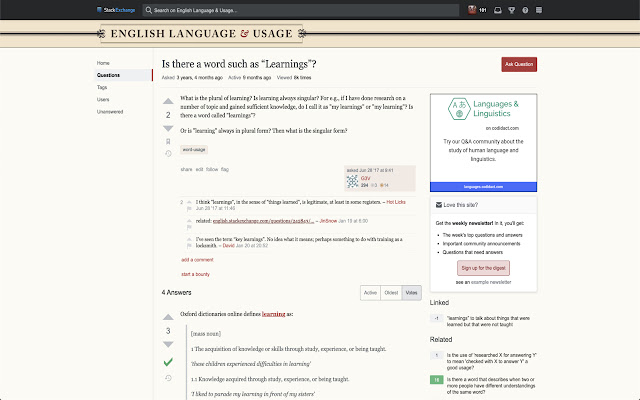Go to Home in left sidebar
Screen dimensions: 640x400
click(103, 63)
